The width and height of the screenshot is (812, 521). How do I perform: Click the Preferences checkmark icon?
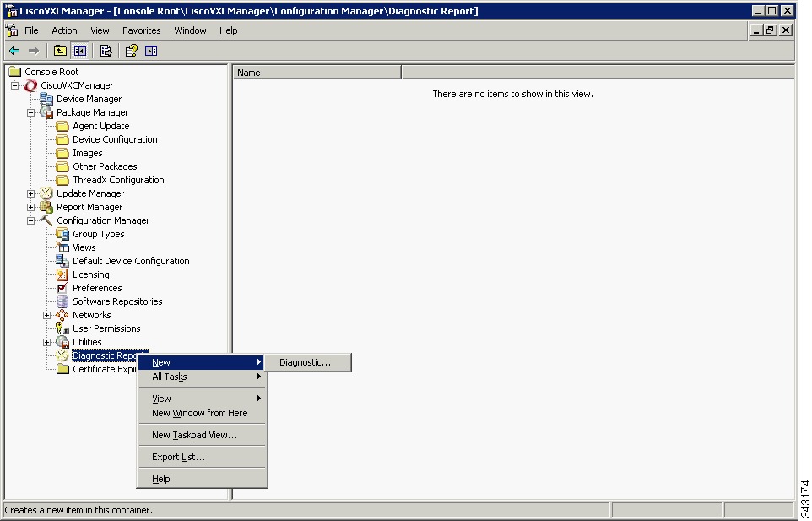[x=62, y=288]
